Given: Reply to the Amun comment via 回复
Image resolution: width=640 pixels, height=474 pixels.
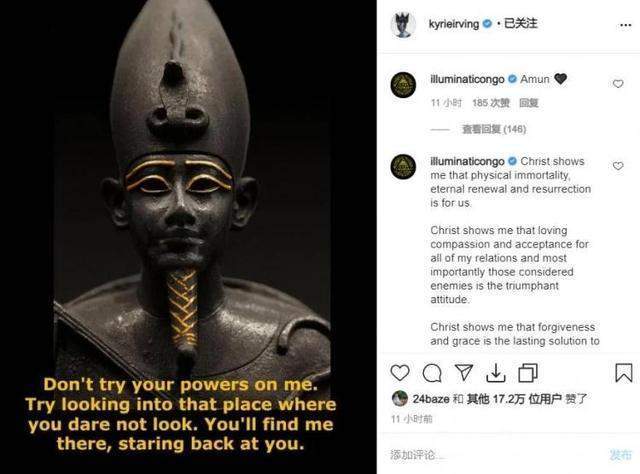Looking at the screenshot, I should coord(529,103).
